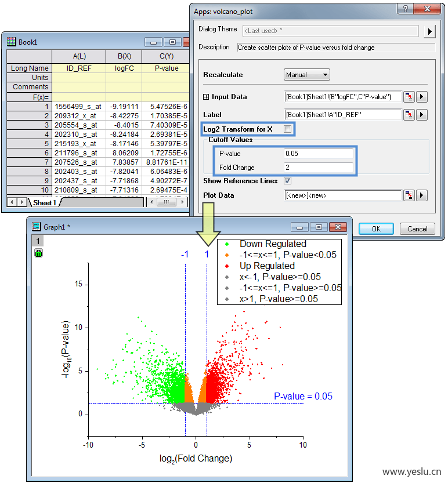Click the P-value = 0.05 graph label
This screenshot has height=483, width=448.
pos(303,396)
